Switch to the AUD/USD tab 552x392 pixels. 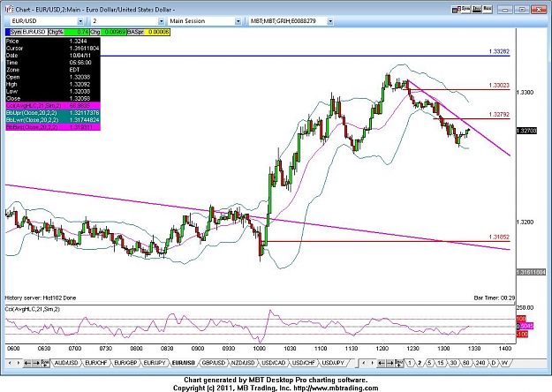[66, 363]
